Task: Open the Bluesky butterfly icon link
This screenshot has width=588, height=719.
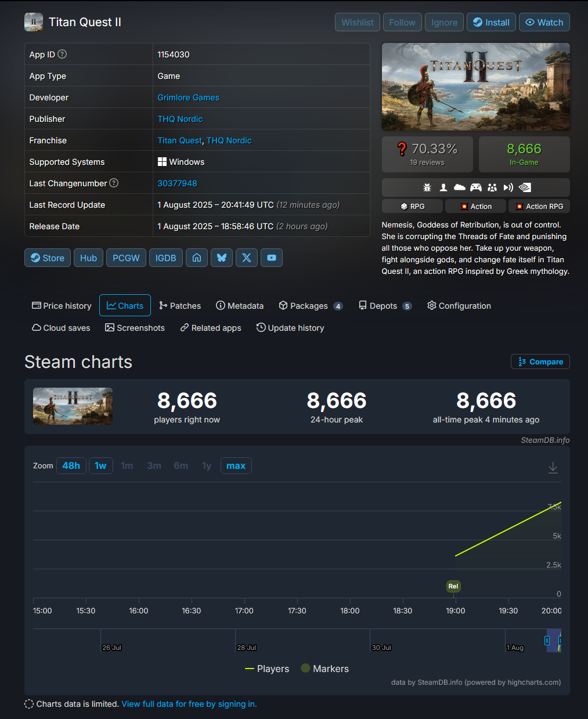Action: (x=222, y=258)
